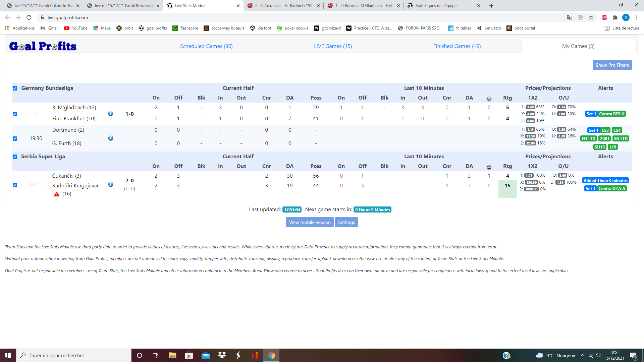Click the Task View taskbar icon
Image resolution: width=644 pixels, height=362 pixels.
pos(156,355)
